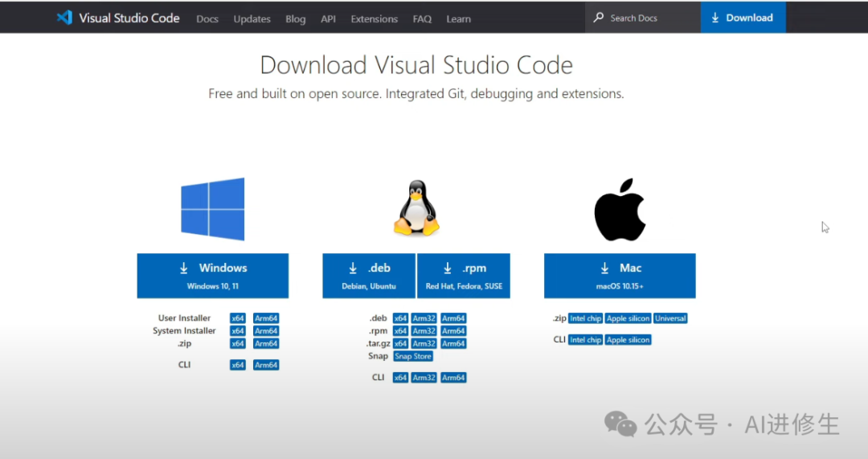
Task: Open the Extensions page from navbar
Action: tap(374, 18)
